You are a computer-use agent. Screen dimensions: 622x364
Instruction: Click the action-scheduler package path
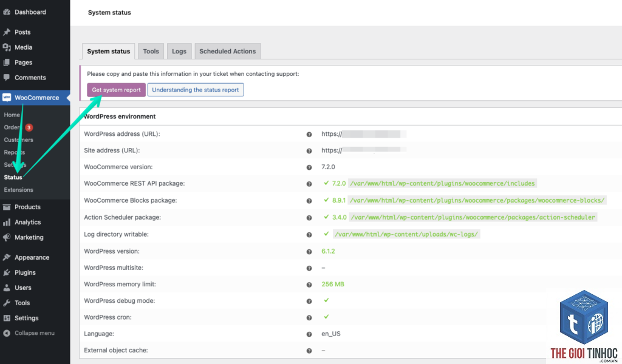pyautogui.click(x=473, y=217)
